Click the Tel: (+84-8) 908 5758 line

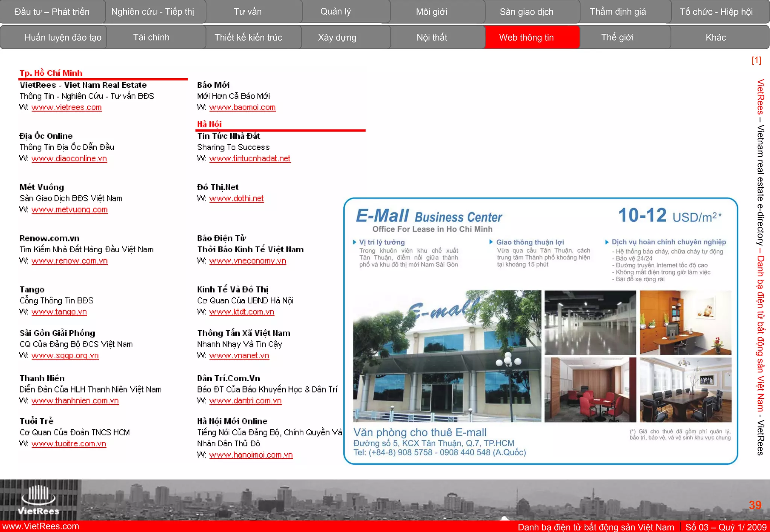(440, 453)
